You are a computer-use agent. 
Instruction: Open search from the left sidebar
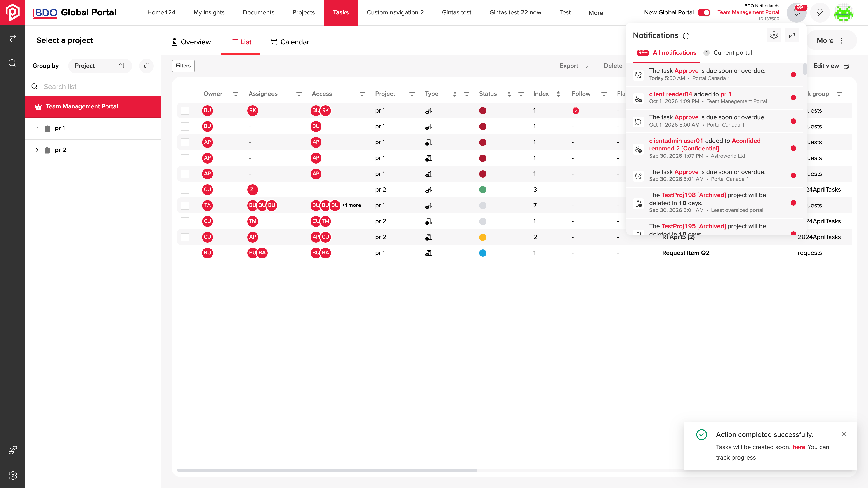[x=12, y=63]
